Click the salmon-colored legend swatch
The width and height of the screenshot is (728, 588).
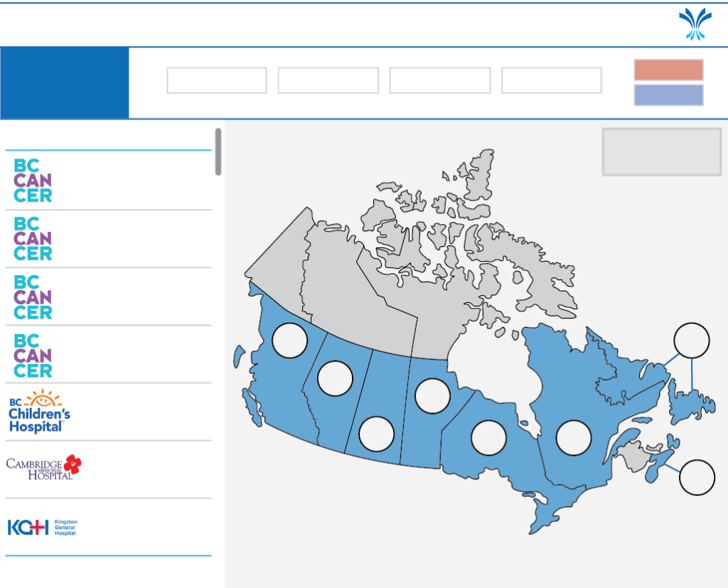click(668, 70)
